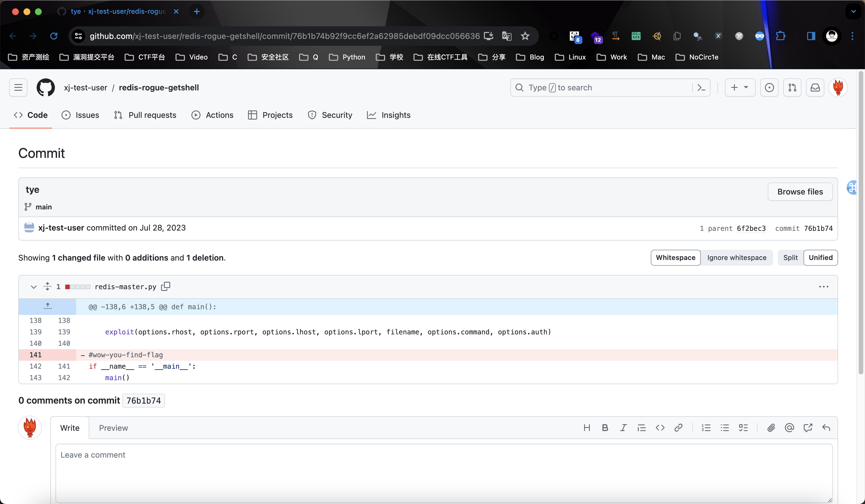
Task: Open the user avatar menu in the header
Action: point(838,88)
